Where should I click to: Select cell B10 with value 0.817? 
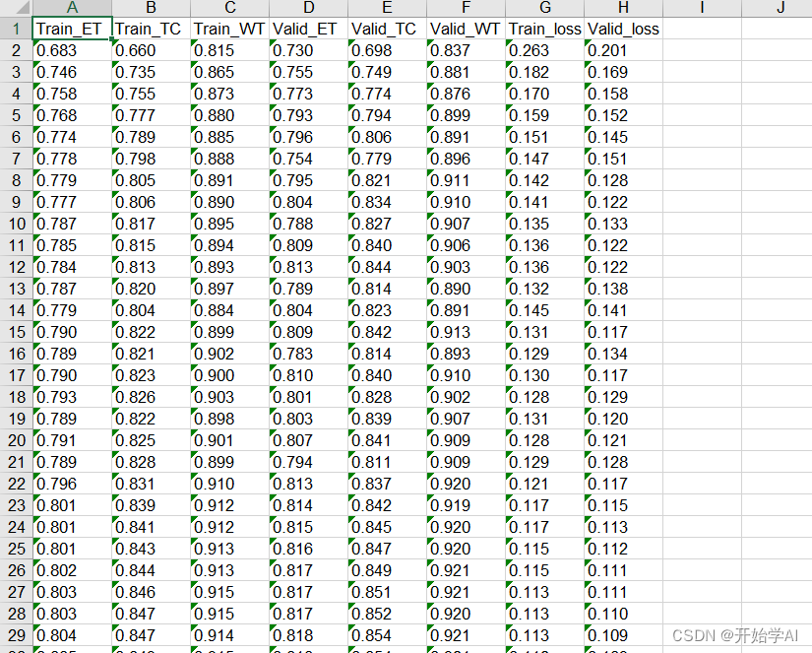click(x=151, y=224)
